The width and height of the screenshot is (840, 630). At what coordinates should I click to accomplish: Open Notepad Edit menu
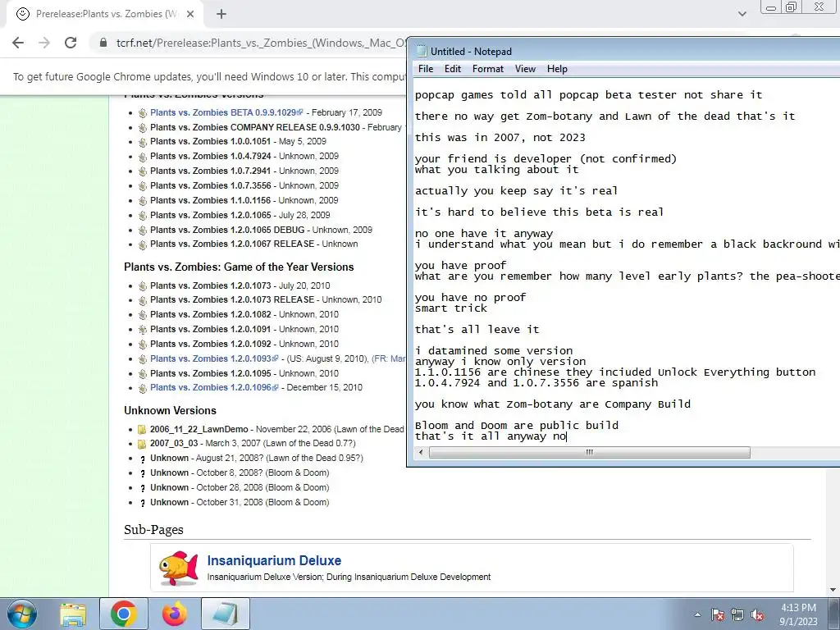click(452, 69)
